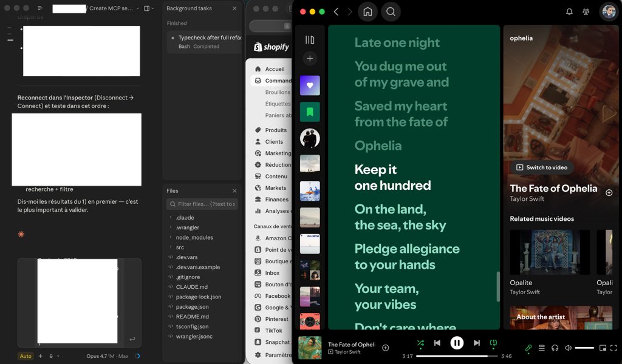Open Spotify miniplayer

point(603,348)
